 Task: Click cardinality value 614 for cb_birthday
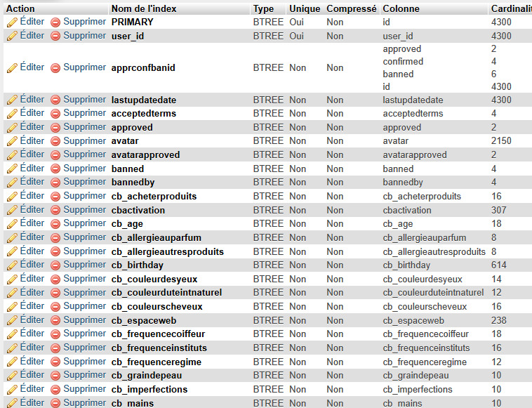tap(499, 265)
